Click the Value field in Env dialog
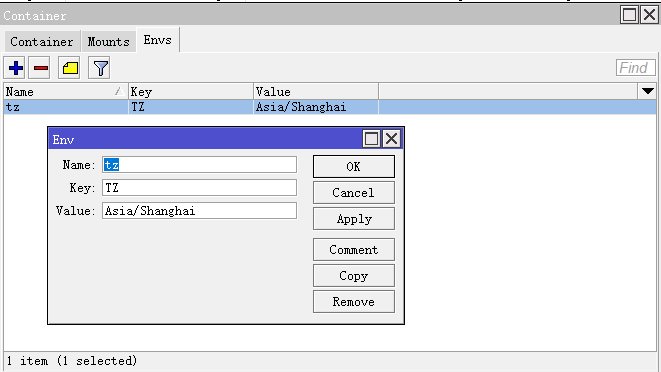Screen dimensions: 661x372 199,211
